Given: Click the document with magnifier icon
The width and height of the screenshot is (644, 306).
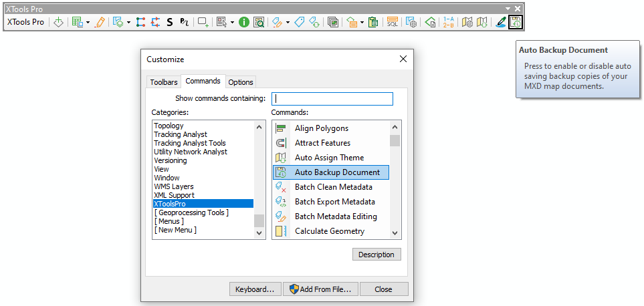Looking at the screenshot, I should pyautogui.click(x=259, y=22).
